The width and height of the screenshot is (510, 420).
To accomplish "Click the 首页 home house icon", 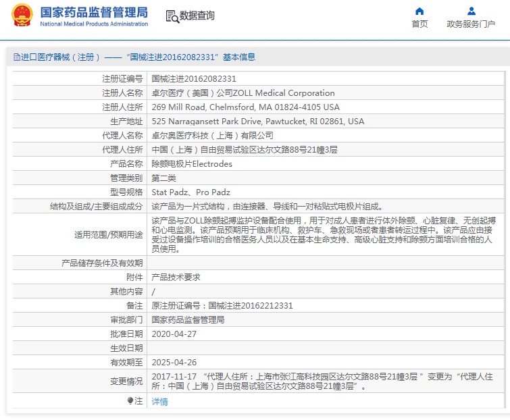I will (x=419, y=11).
